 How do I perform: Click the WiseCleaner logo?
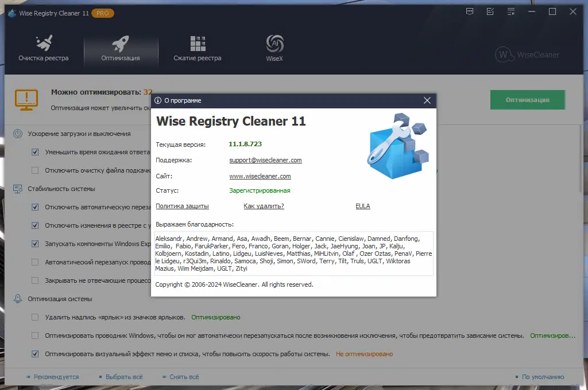(x=527, y=54)
